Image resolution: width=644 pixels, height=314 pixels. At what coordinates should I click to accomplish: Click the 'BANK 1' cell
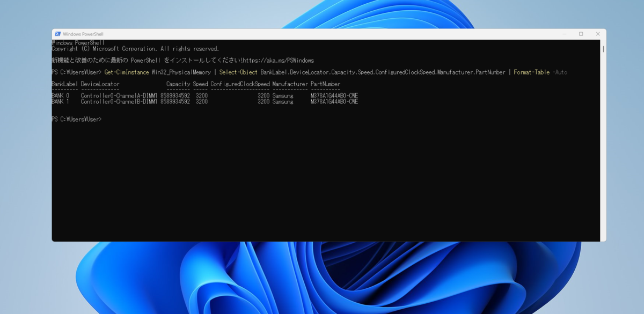coord(60,101)
